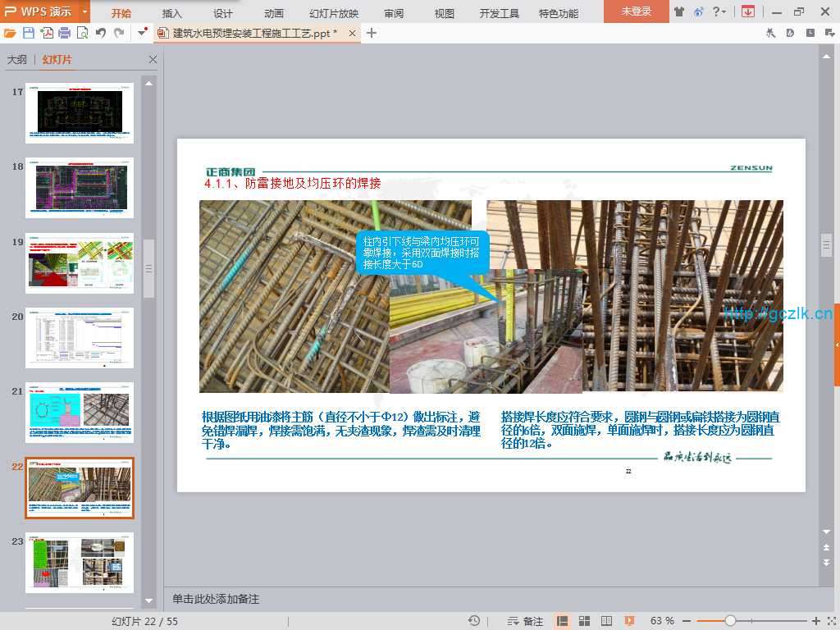This screenshot has height=630, width=840.
Task: Switch to the 大纲 outline tab
Action: point(17,60)
